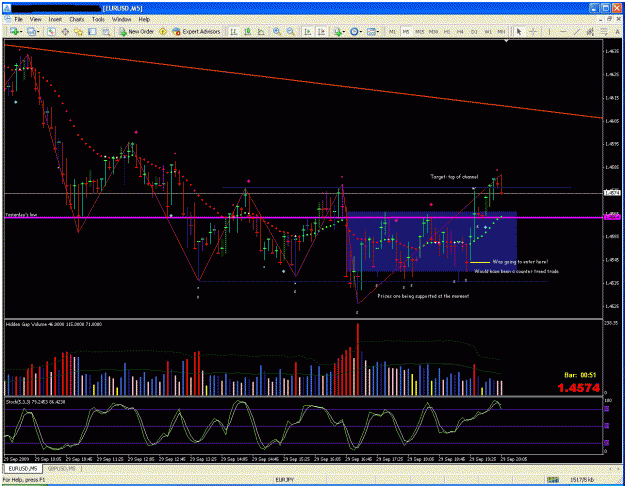Select the vertical line drawing tool
The height and width of the screenshot is (486, 625).
pos(549,31)
